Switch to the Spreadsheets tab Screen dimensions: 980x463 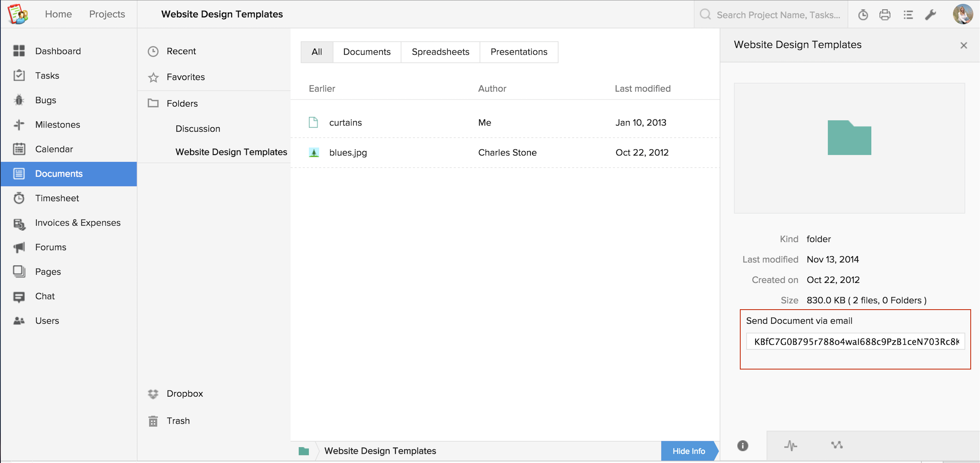[440, 52]
